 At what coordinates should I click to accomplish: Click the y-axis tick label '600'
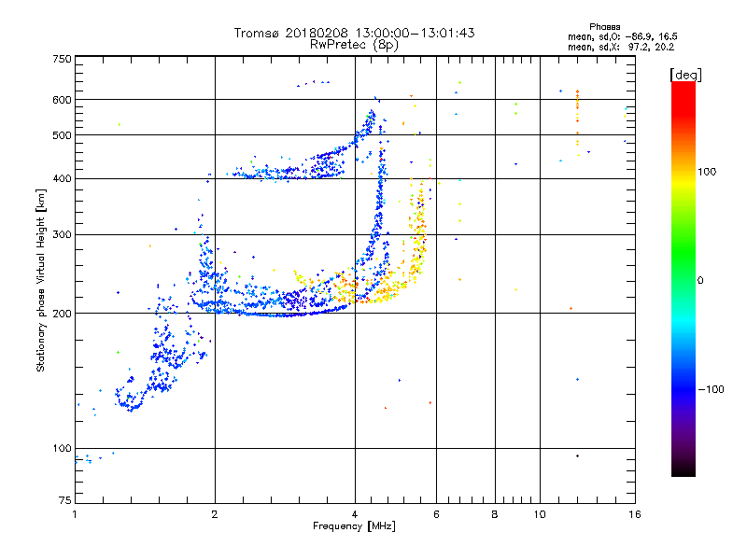click(62, 100)
